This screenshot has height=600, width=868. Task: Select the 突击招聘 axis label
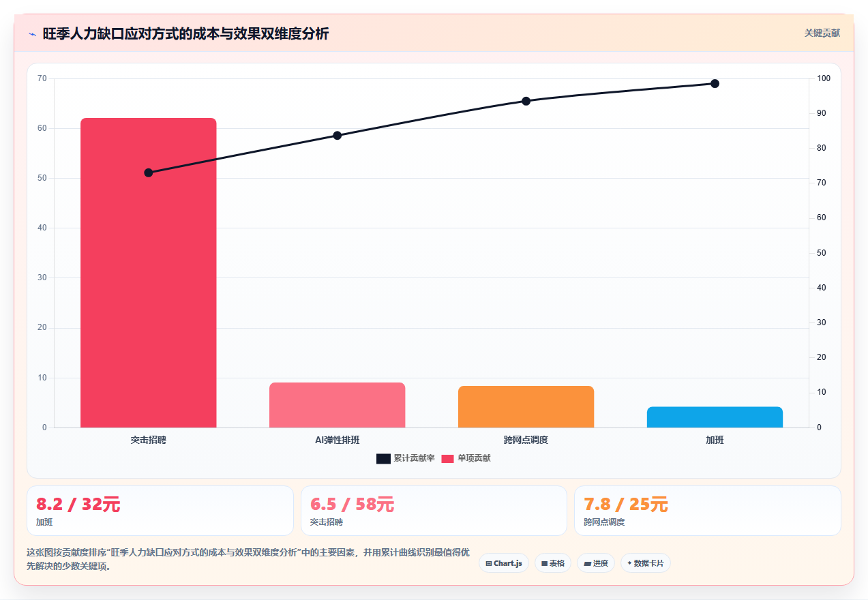pos(148,440)
